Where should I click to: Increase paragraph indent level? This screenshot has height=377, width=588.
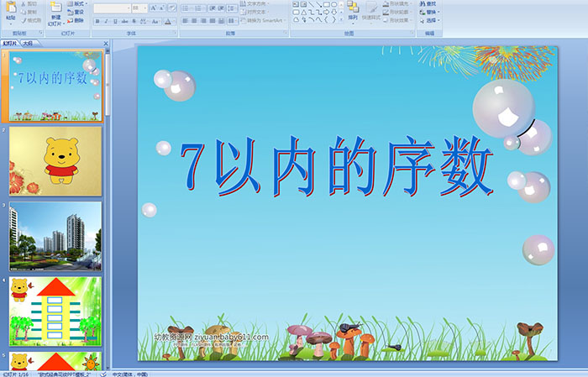[221, 8]
